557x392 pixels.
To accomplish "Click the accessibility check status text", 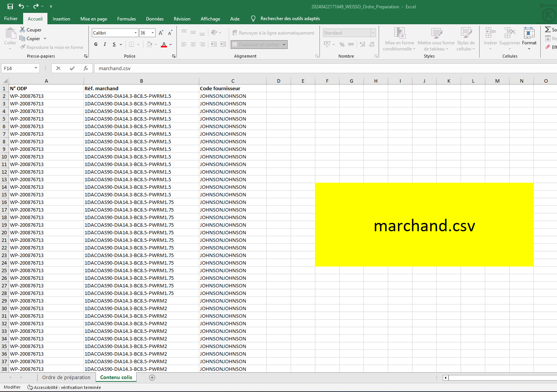I will click(67, 387).
